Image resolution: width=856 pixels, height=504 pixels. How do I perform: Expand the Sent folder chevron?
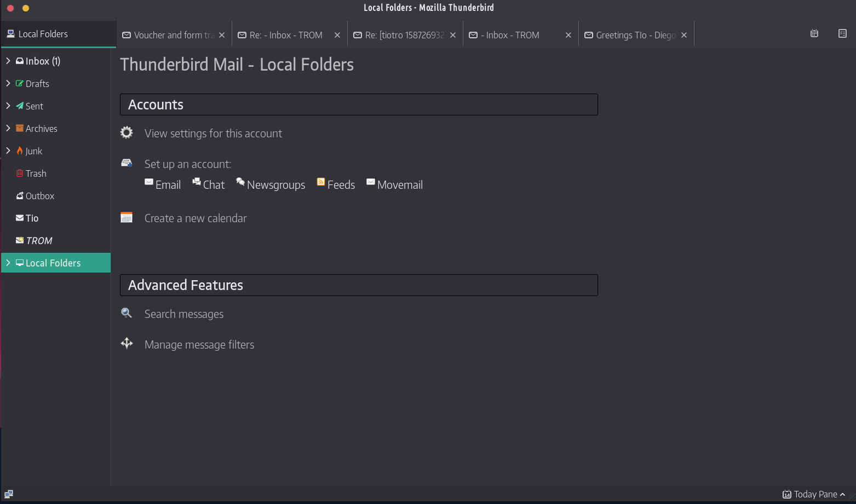click(x=8, y=106)
